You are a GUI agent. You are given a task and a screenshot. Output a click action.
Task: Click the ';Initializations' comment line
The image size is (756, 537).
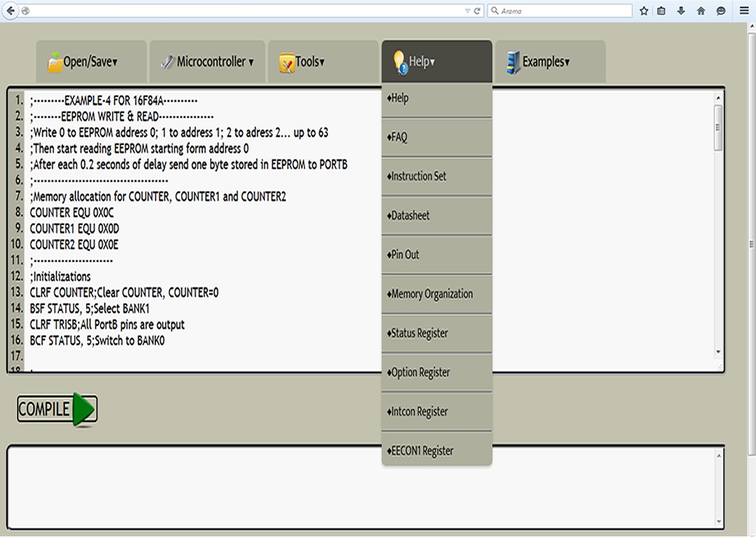coord(60,277)
